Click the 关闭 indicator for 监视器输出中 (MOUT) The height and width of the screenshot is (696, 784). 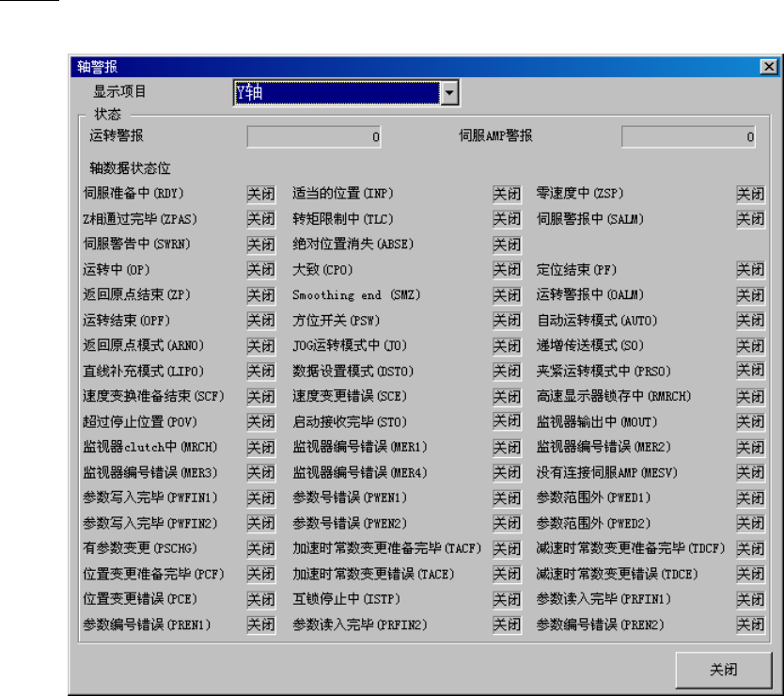[750, 422]
